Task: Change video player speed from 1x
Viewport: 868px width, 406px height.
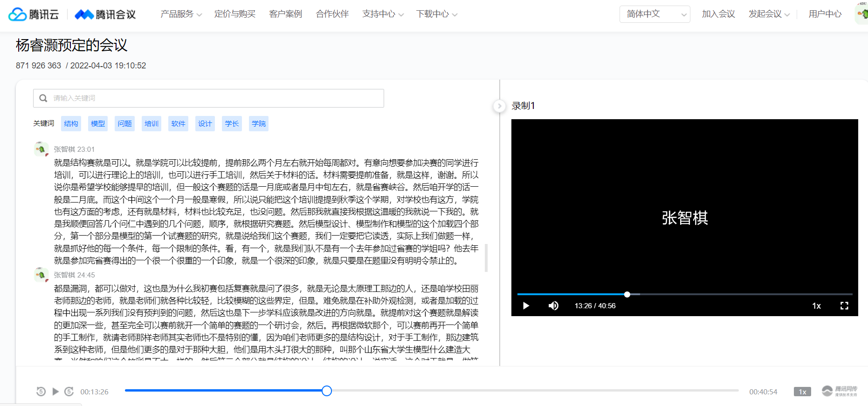Action: coord(816,306)
